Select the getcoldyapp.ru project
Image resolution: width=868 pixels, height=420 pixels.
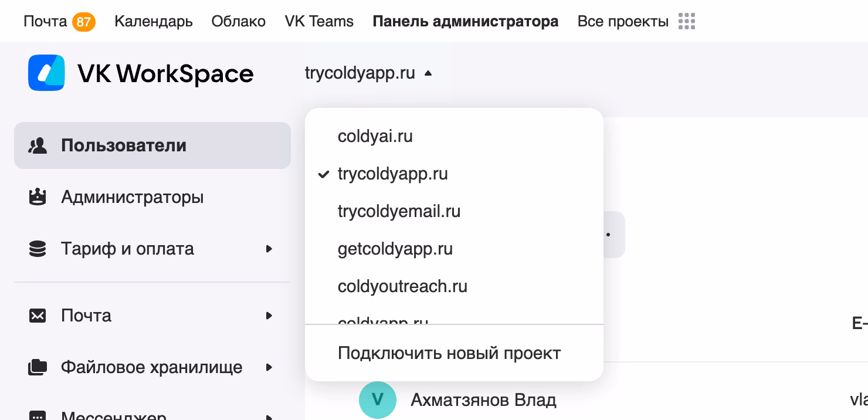tap(395, 249)
